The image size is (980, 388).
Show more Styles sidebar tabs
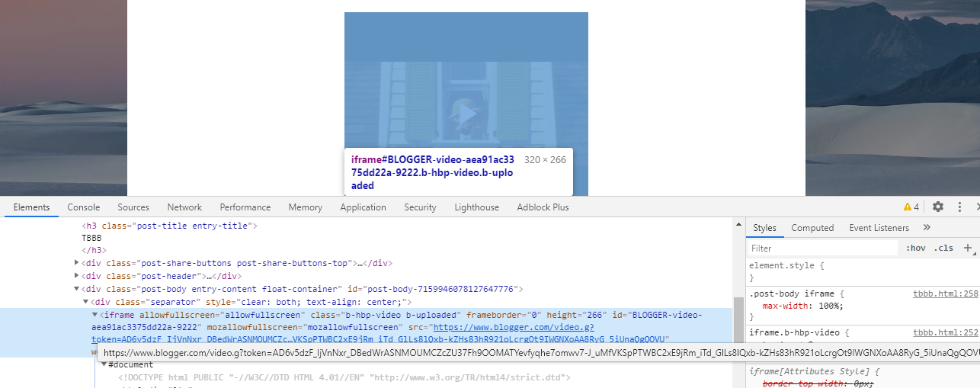(927, 227)
